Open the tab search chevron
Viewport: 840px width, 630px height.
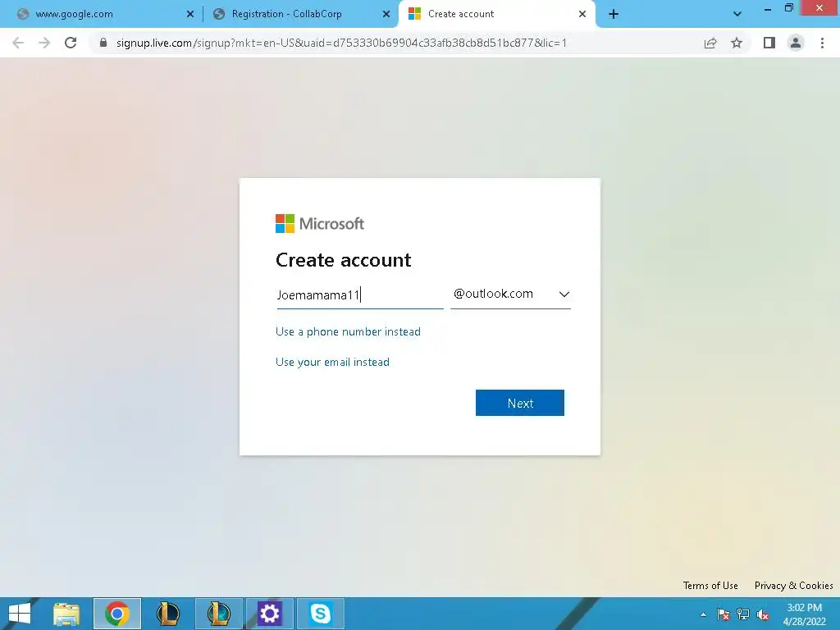(x=737, y=14)
